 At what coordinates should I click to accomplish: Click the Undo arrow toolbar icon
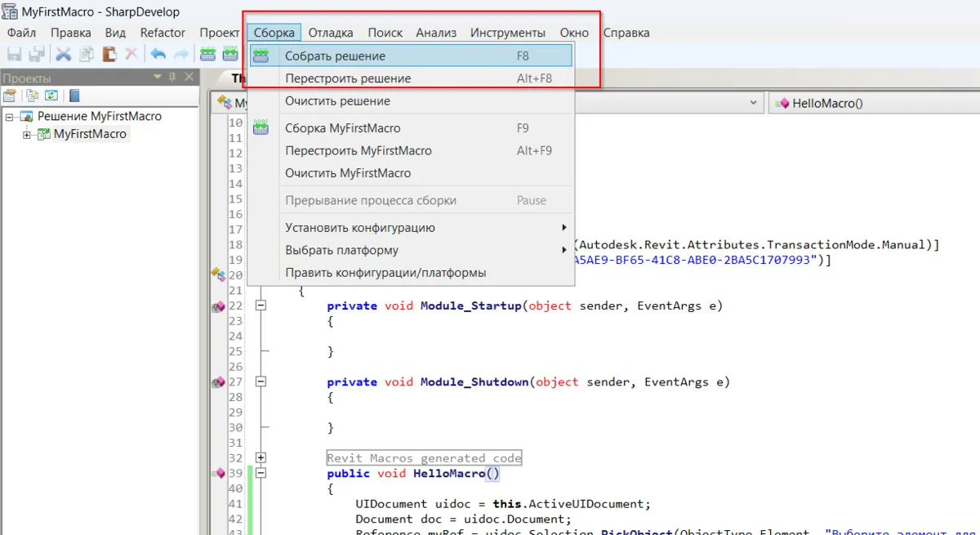coord(158,55)
